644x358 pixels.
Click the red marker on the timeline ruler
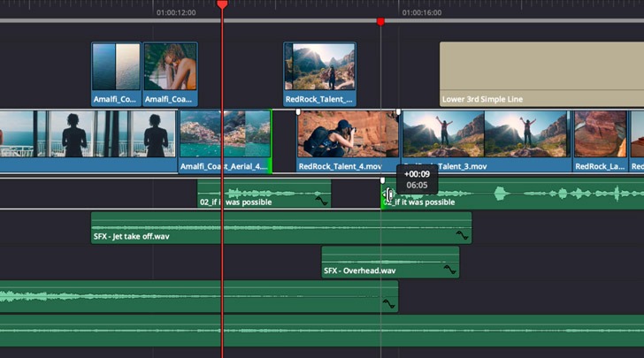click(380, 21)
